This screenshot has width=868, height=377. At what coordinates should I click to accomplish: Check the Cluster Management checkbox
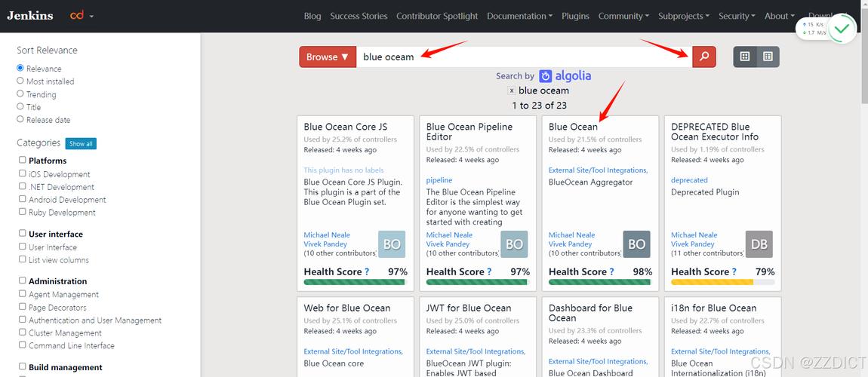pos(22,332)
